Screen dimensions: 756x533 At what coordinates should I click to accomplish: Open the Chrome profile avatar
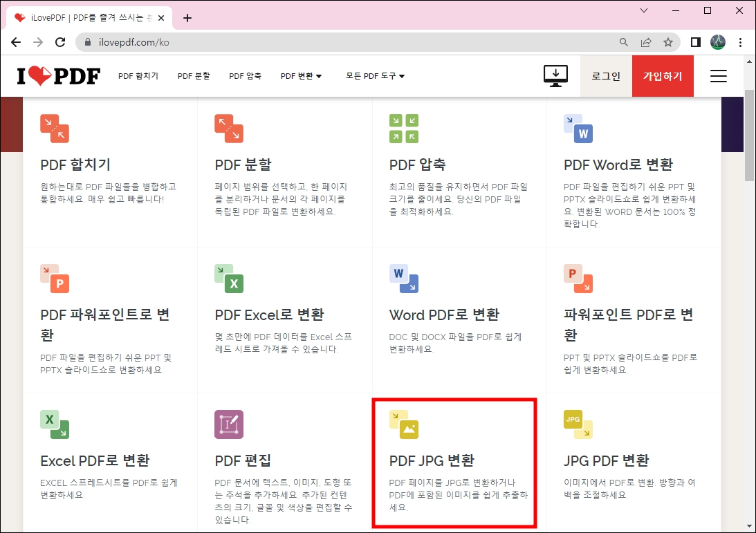[718, 42]
